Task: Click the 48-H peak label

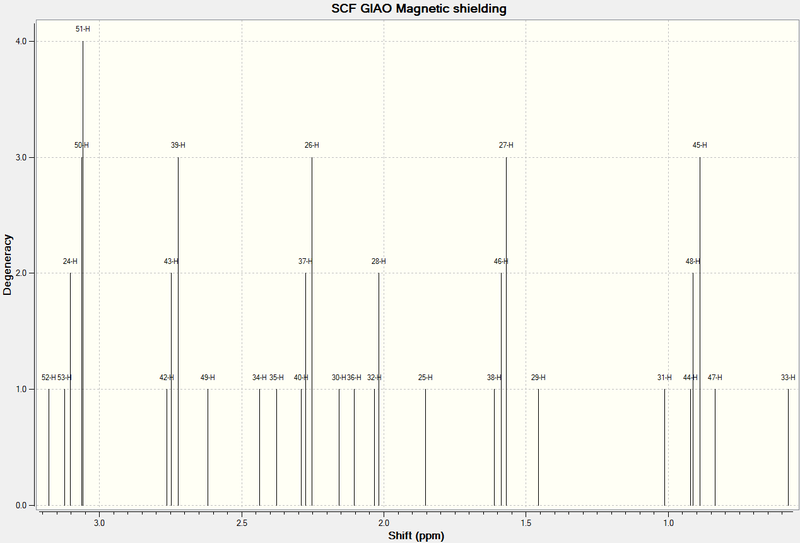Action: point(693,261)
